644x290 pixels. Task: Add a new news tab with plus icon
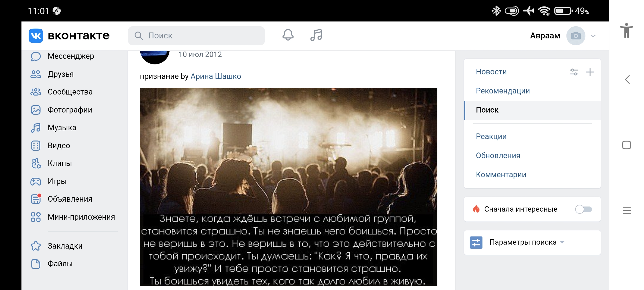pyautogui.click(x=590, y=72)
